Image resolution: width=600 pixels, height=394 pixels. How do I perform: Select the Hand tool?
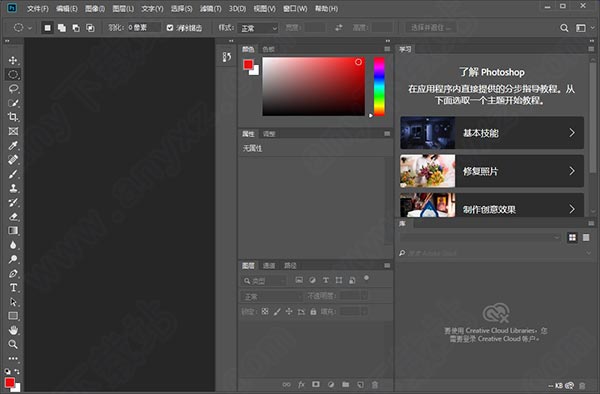click(13, 330)
